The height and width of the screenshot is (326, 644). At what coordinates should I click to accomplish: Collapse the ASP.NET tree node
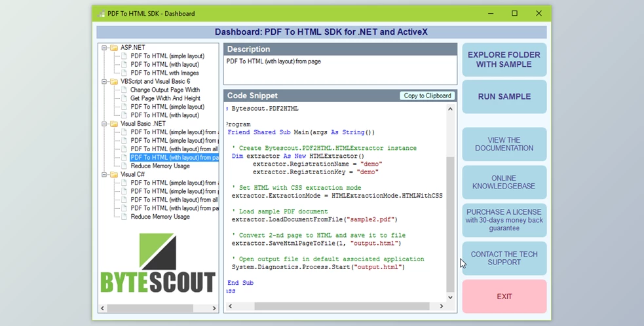click(104, 48)
